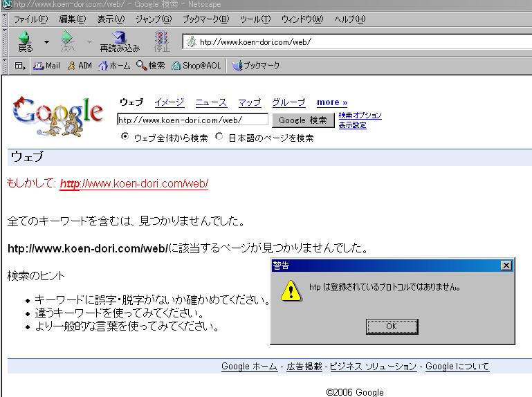Click the yellow warning icon in dialog
The image size is (532, 397).
pos(291,291)
